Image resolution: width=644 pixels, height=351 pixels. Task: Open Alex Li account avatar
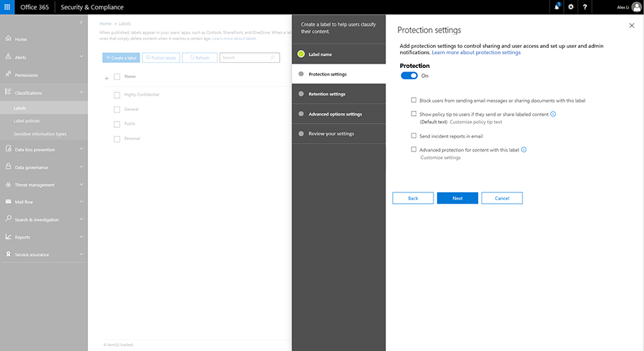click(x=636, y=7)
